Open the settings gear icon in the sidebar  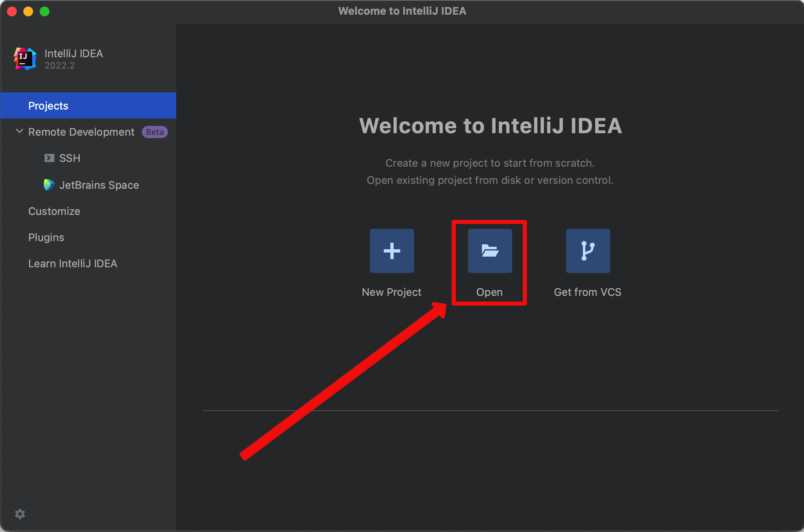tap(20, 514)
